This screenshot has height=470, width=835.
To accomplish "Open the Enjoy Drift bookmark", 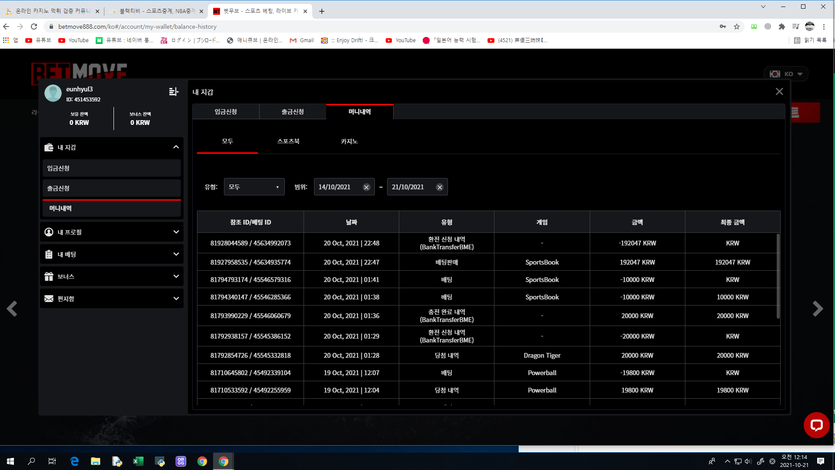I will click(349, 40).
